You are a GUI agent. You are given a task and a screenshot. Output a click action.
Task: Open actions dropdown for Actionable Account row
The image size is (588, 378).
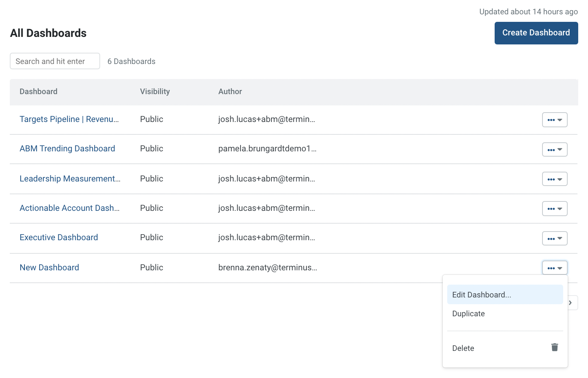tap(554, 208)
